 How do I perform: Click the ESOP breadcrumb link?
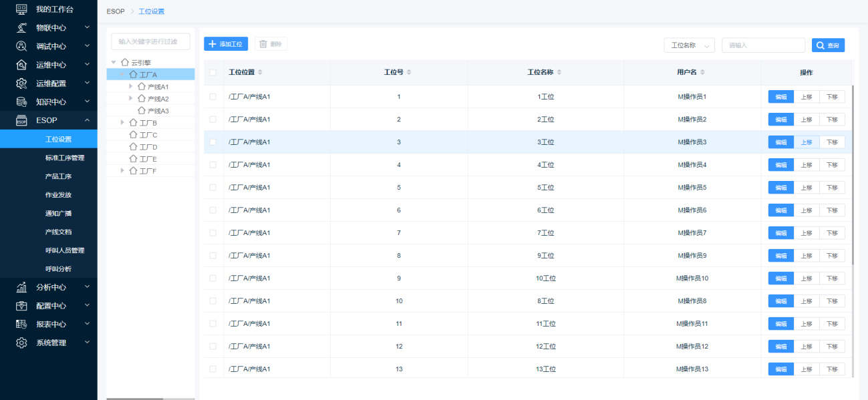point(116,11)
